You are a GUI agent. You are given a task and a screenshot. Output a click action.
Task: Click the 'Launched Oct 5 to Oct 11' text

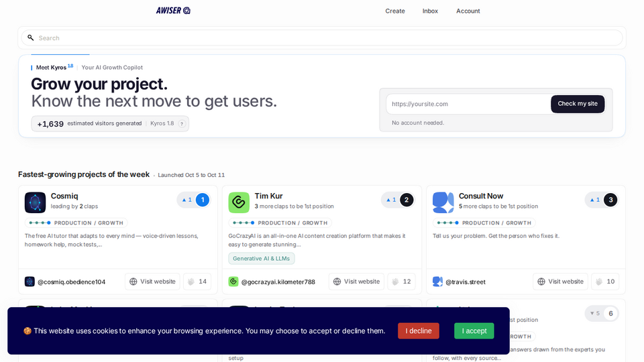191,175
